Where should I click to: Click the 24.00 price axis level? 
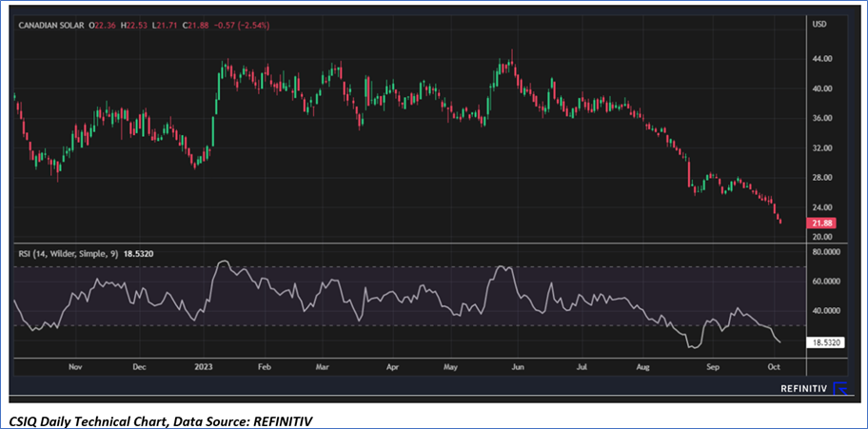[x=821, y=207]
